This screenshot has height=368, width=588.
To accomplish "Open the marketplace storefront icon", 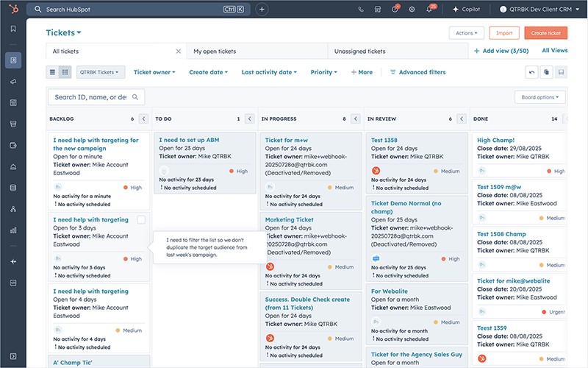I will click(x=378, y=10).
